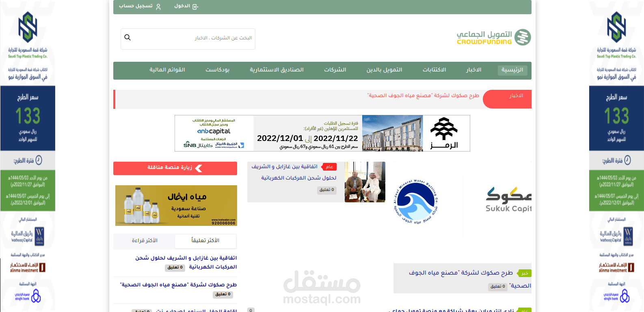Switch to the الأكثر تعليقاً tab
This screenshot has height=312, width=644.
click(x=205, y=241)
